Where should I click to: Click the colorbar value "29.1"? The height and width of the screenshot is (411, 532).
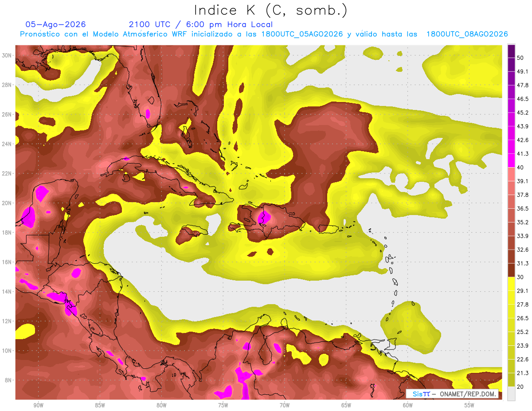523,291
